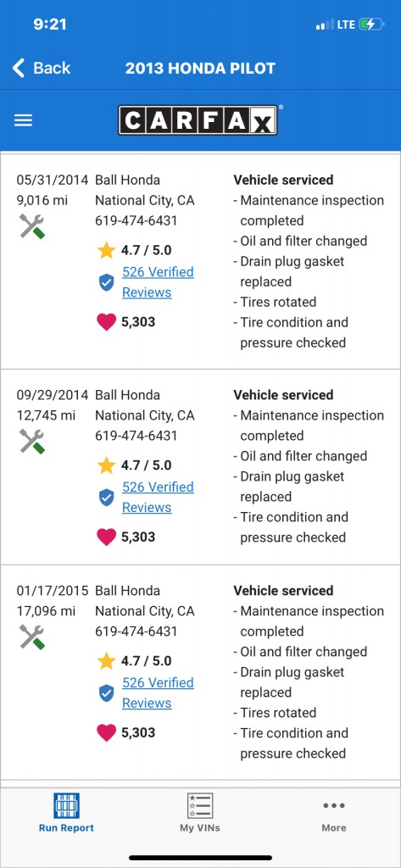
Task: Tap the heart icon in first service record
Action: [106, 322]
